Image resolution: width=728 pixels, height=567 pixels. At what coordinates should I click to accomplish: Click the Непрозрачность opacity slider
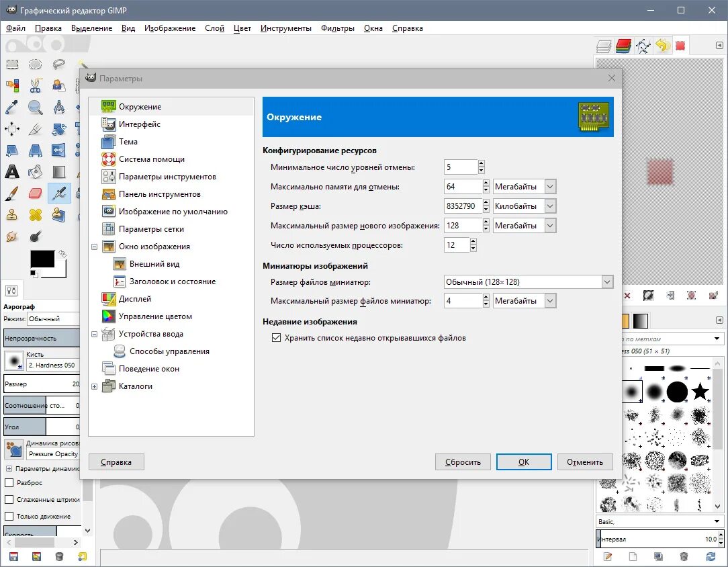point(42,338)
